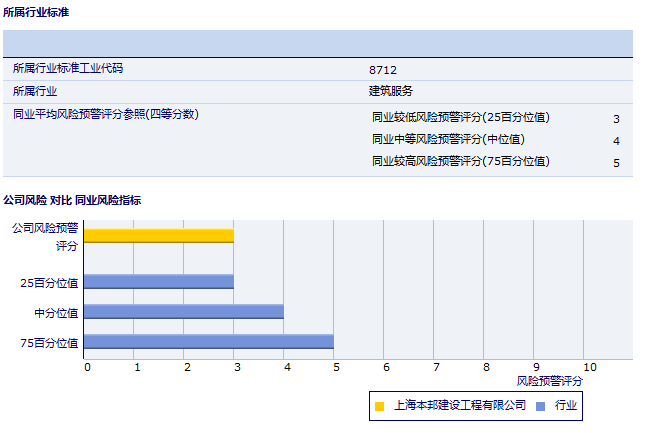
Task: Click the industry code value 8712
Action: pyautogui.click(x=381, y=69)
